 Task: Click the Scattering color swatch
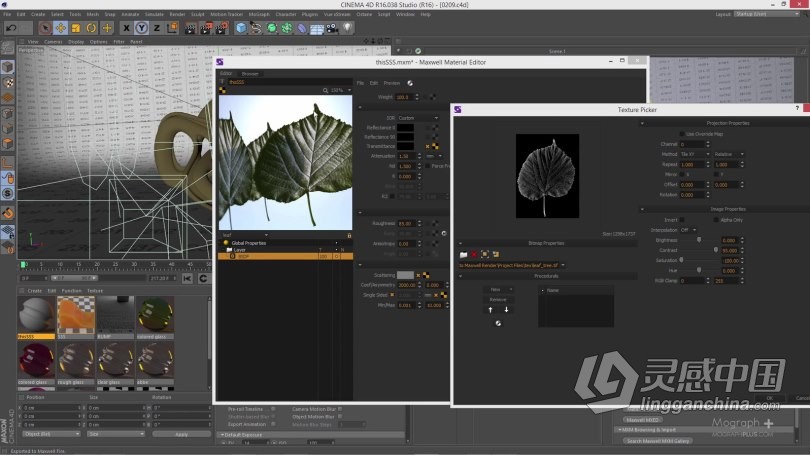coord(406,275)
